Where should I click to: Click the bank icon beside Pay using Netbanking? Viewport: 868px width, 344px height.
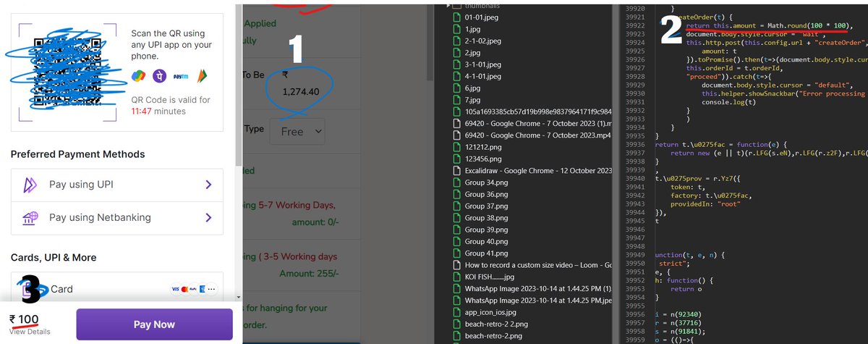pyautogui.click(x=30, y=217)
